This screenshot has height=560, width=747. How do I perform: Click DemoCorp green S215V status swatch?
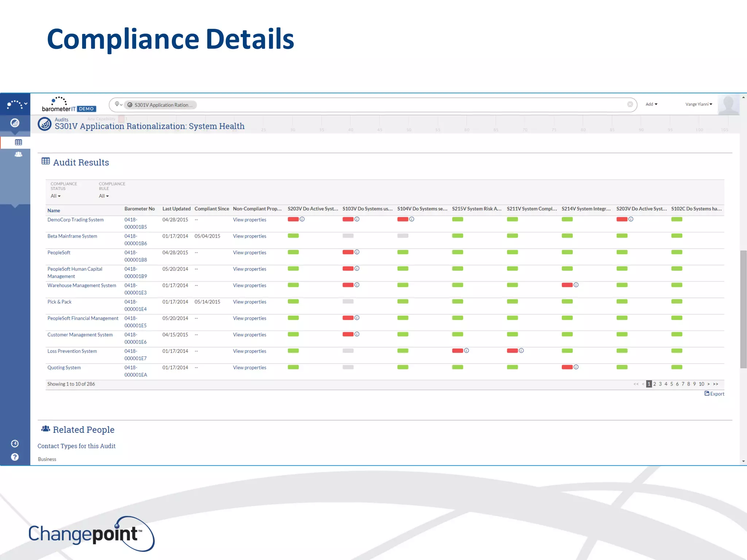click(x=457, y=219)
